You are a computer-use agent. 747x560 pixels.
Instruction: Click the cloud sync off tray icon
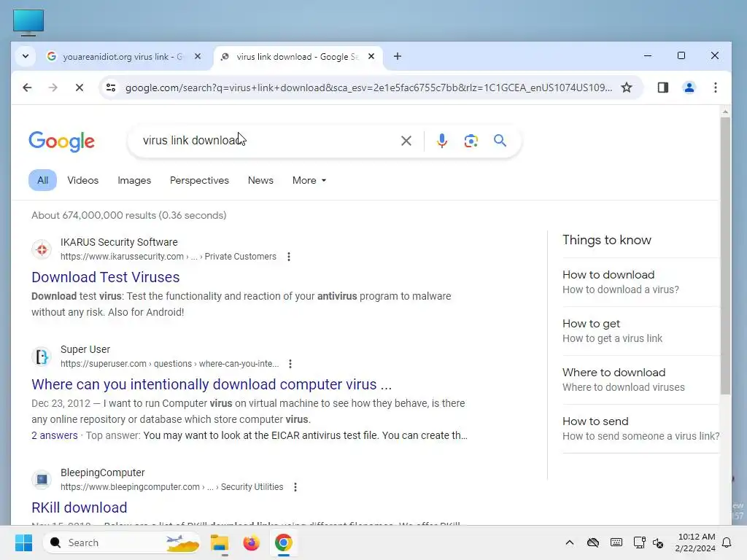coord(592,542)
